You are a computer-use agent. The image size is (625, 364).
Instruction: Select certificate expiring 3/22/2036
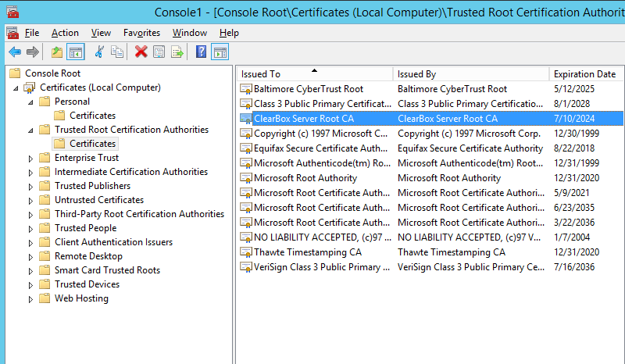(431, 223)
